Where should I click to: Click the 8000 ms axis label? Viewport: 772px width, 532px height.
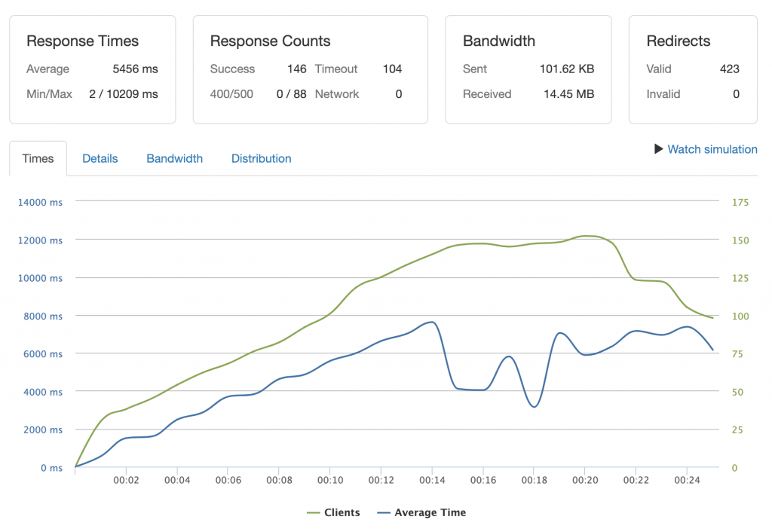[43, 316]
